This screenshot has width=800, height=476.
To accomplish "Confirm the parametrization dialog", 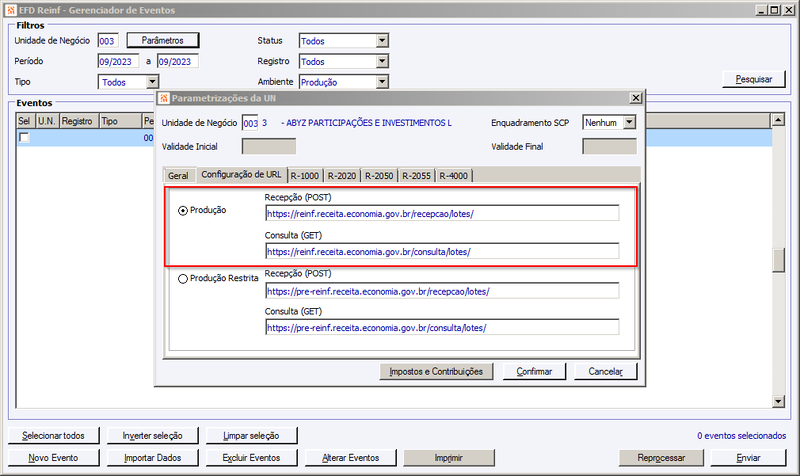I will (x=534, y=371).
